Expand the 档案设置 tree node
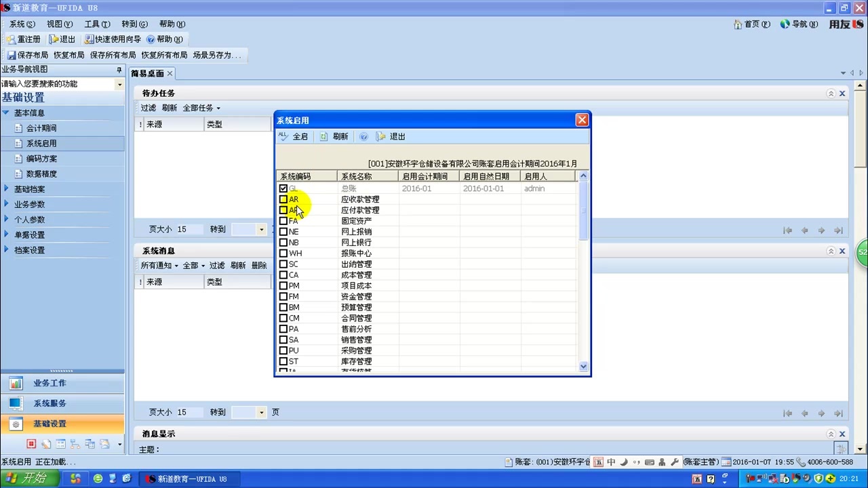Image resolution: width=868 pixels, height=488 pixels. [x=6, y=250]
